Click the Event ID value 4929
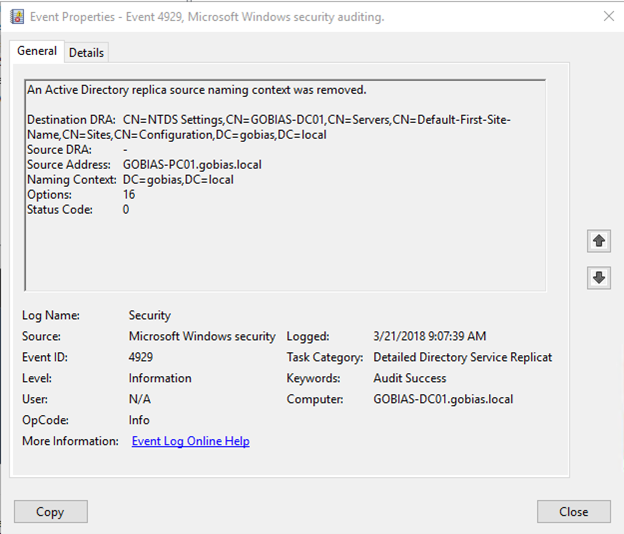Screen dimensions: 624x534 [140, 357]
